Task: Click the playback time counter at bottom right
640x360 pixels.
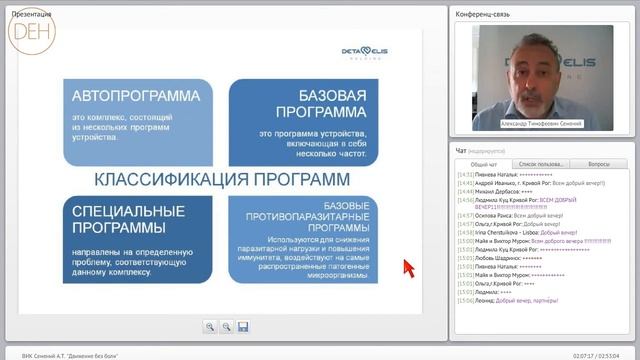Action: click(596, 356)
